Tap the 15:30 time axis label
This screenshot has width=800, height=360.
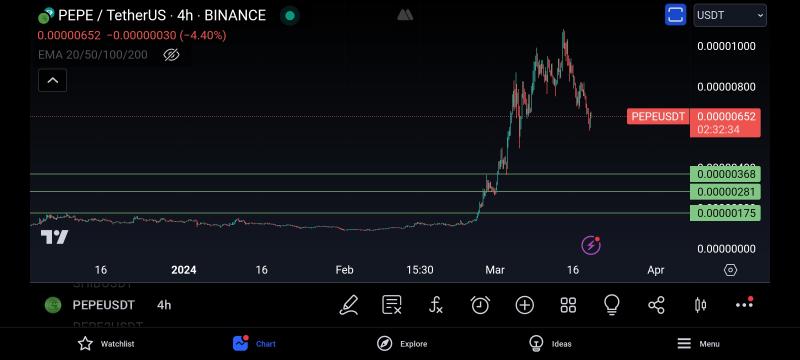[420, 270]
